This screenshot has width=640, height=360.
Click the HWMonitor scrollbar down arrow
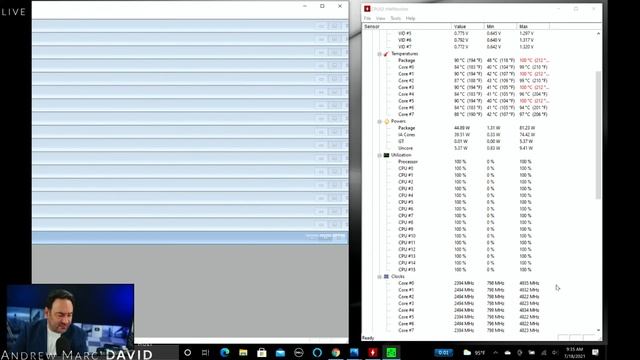(598, 330)
